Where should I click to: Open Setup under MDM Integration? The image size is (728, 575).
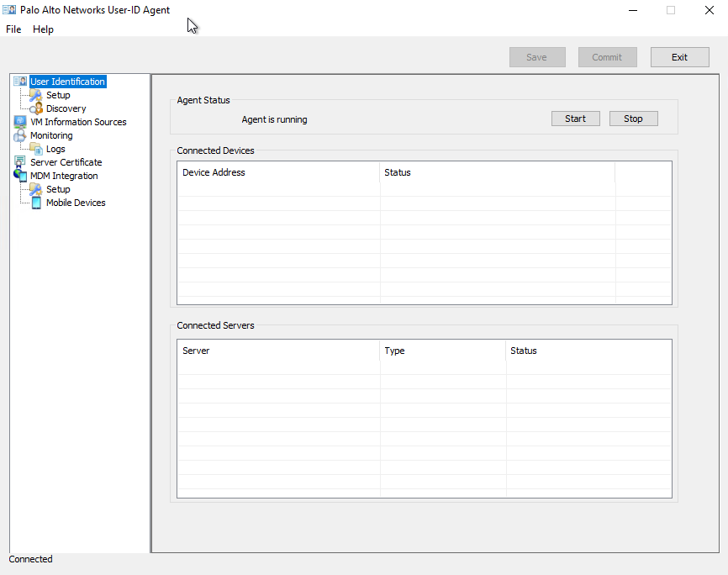(58, 189)
